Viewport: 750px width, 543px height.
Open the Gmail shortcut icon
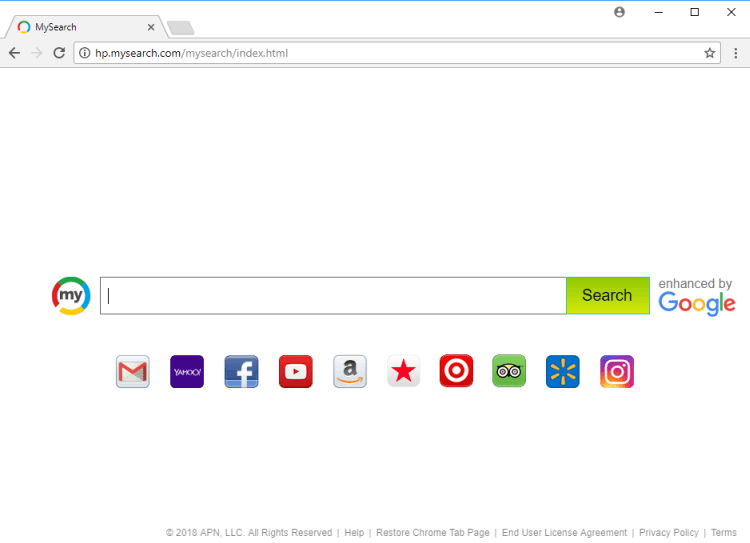[x=132, y=371]
